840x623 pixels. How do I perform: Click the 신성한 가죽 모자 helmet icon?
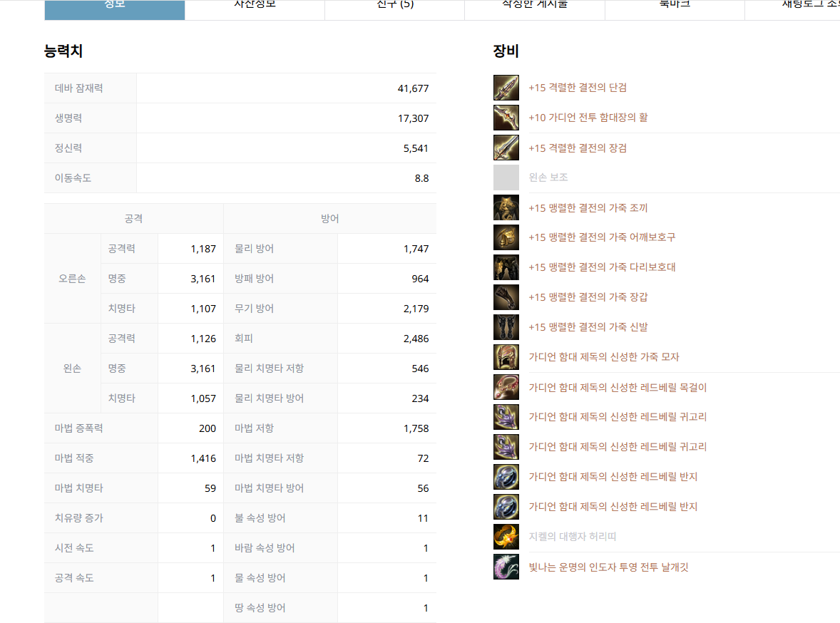tap(506, 357)
